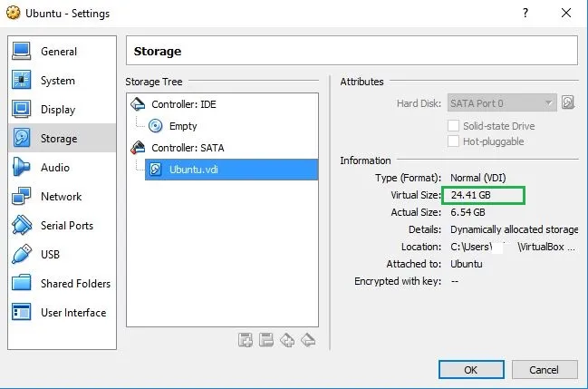Open the USB settings category

[62, 254]
